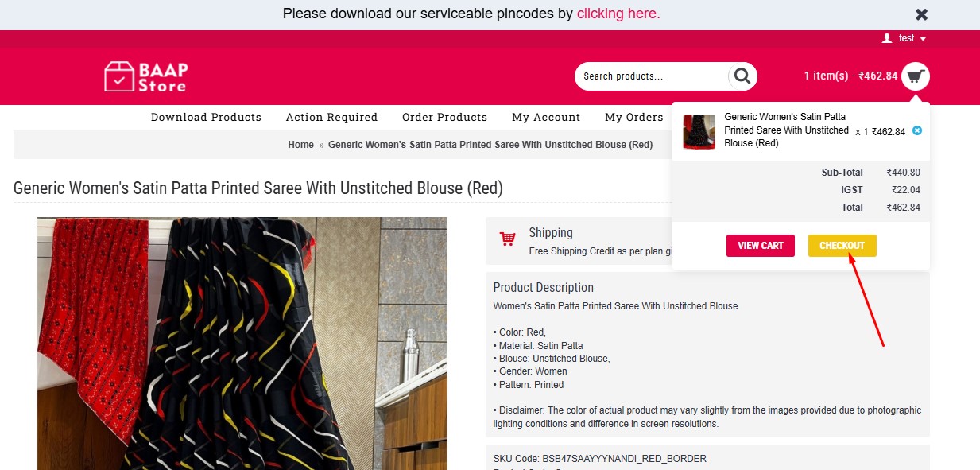Open My Account menu item
Image resolution: width=980 pixels, height=470 pixels.
(x=546, y=117)
